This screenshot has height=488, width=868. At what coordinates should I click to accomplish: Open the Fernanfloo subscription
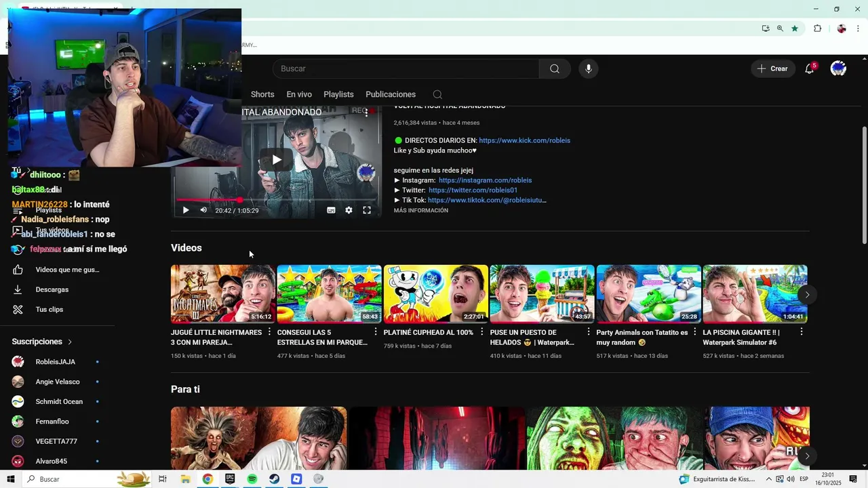coord(57,422)
